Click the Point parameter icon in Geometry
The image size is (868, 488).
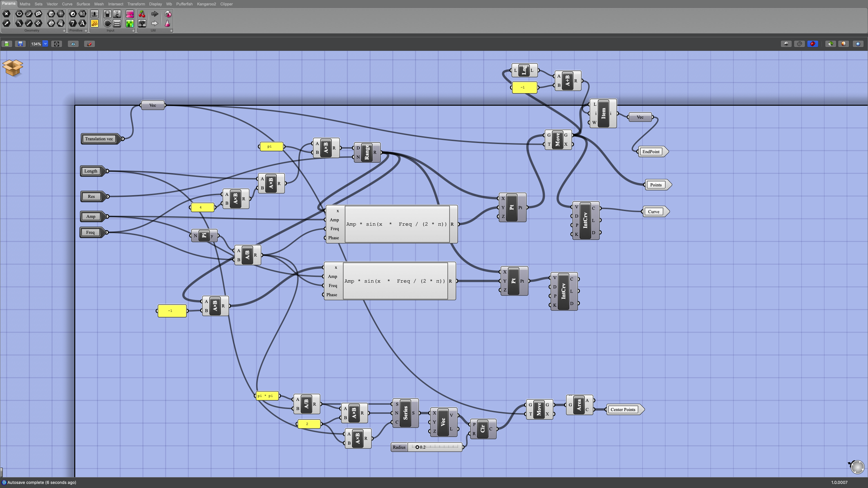pos(7,14)
